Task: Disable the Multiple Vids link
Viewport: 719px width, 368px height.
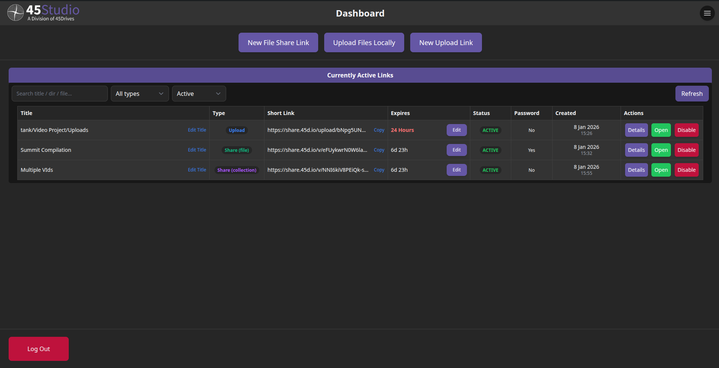Action: pyautogui.click(x=686, y=170)
